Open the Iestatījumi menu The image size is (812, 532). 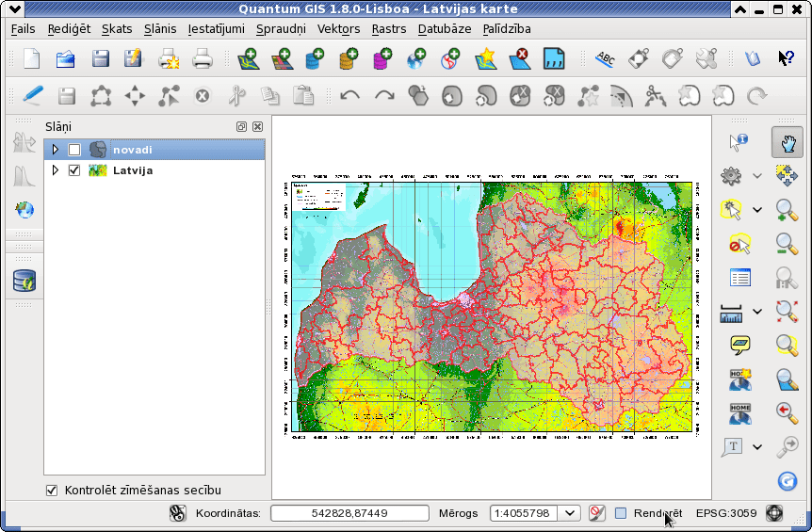point(217,29)
